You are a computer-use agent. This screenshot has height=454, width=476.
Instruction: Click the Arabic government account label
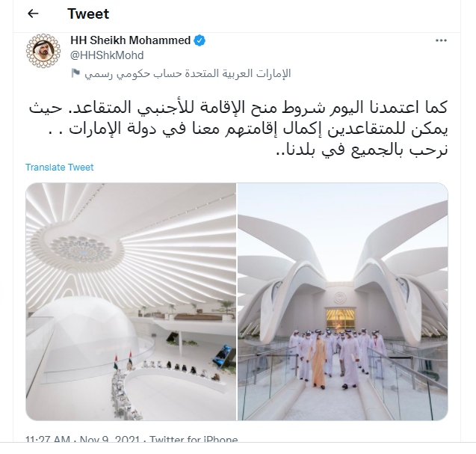pos(188,73)
